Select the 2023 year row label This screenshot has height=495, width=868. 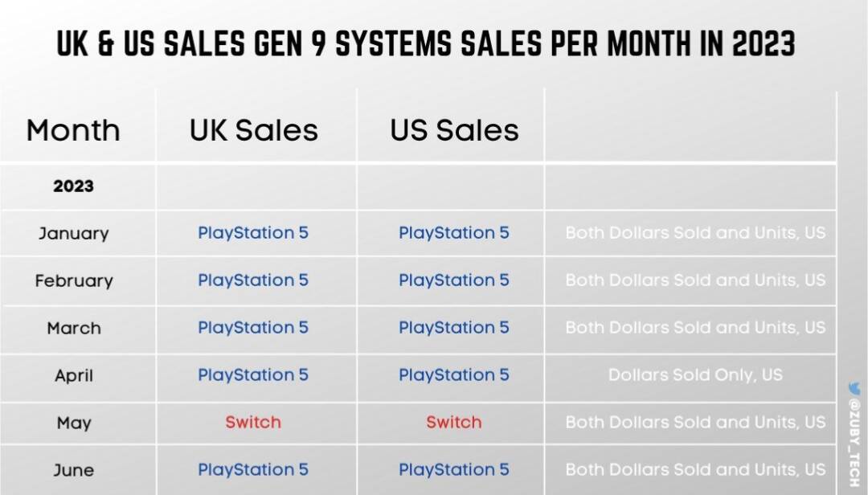click(74, 186)
